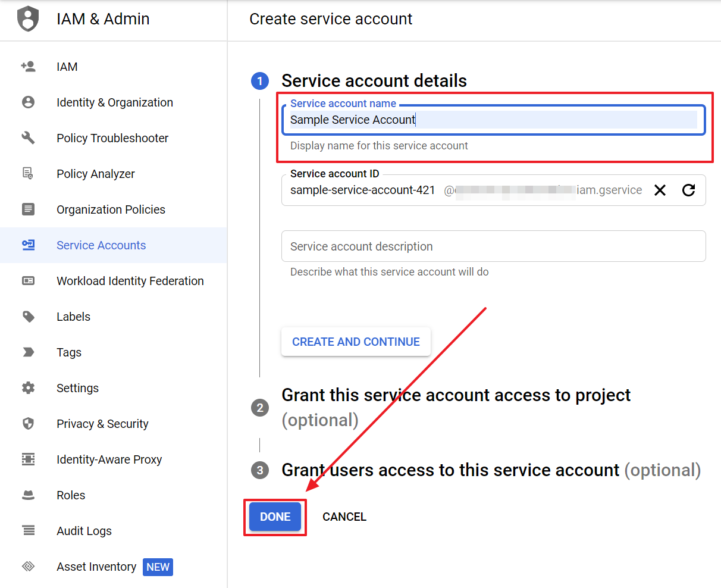Select step 1 Service account details

click(x=374, y=81)
